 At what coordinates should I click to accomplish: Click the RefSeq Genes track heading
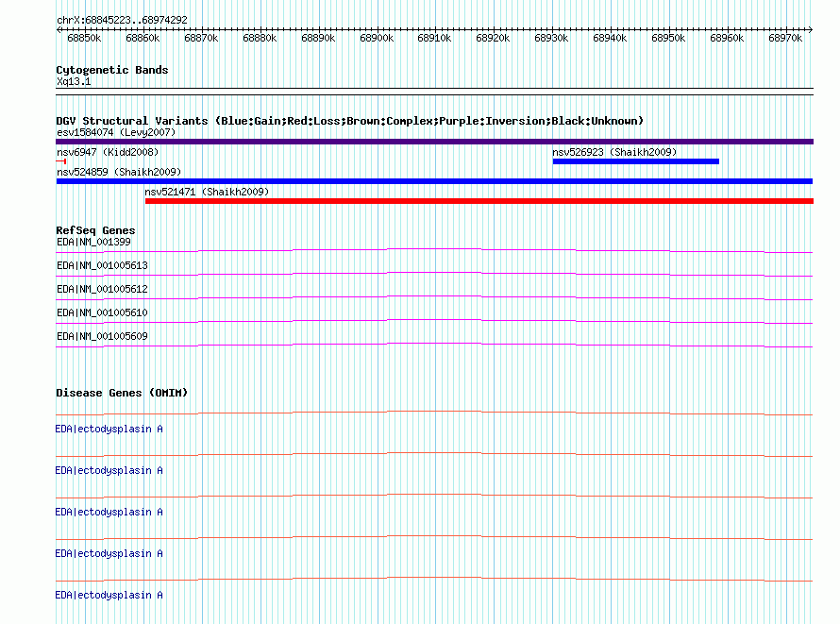tap(96, 231)
